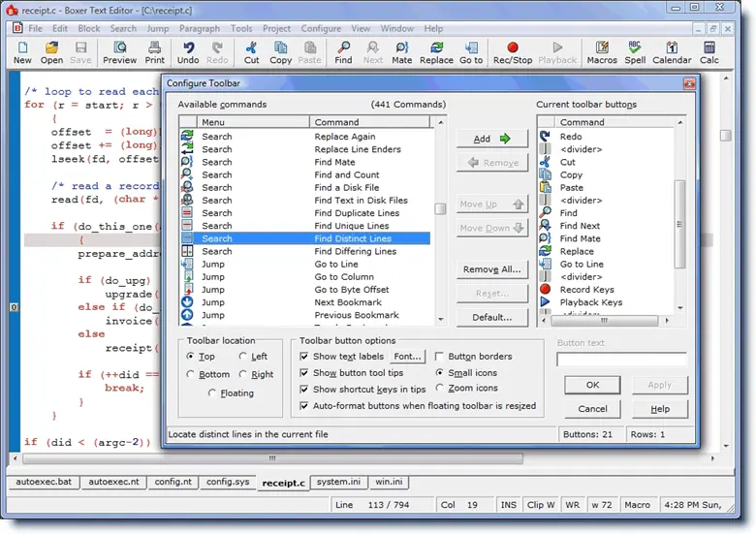The image size is (756, 534).
Task: Enable Button borders checkbox
Action: [x=441, y=357]
